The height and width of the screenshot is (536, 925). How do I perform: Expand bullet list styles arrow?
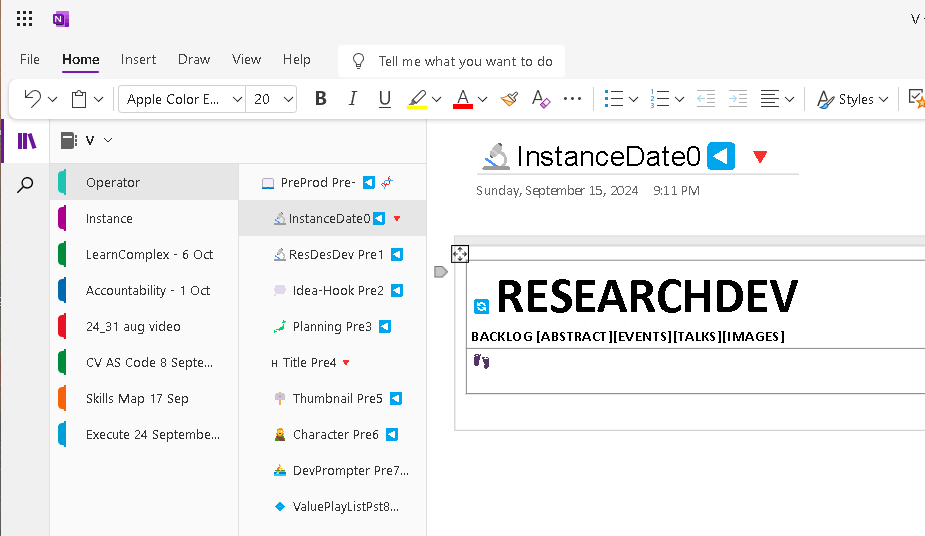[634, 99]
